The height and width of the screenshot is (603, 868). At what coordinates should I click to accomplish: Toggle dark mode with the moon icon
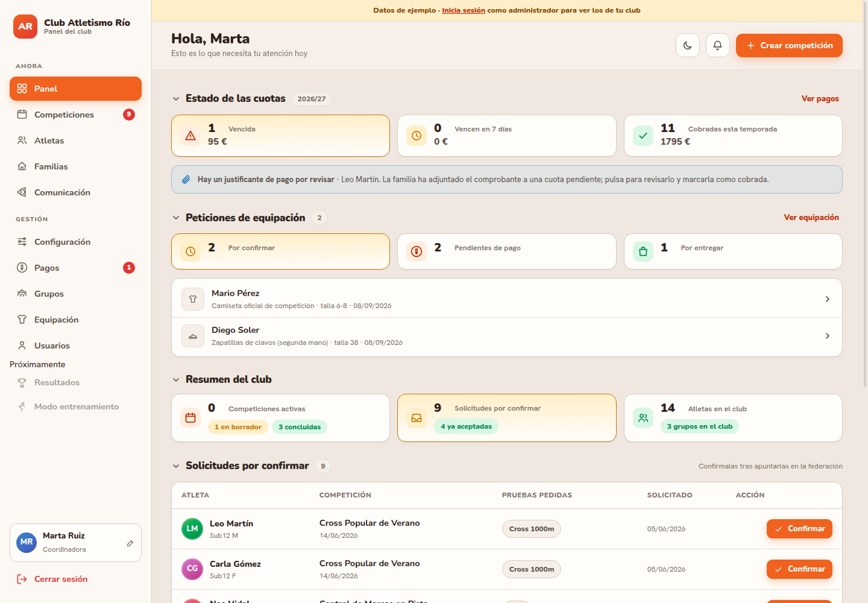click(x=688, y=45)
